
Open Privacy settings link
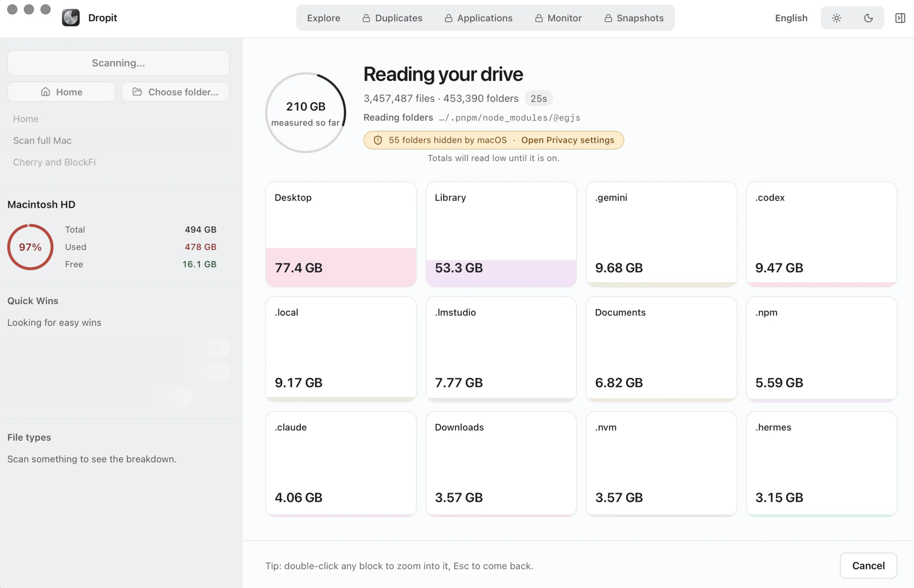coord(567,140)
